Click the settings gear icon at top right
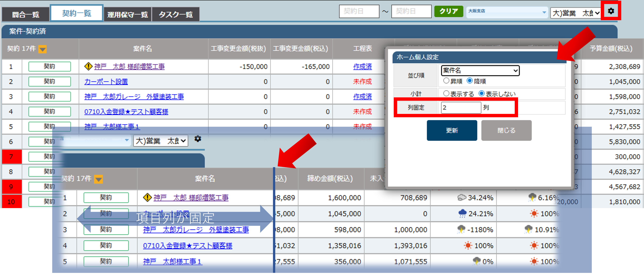This screenshot has width=644, height=274. tap(611, 11)
